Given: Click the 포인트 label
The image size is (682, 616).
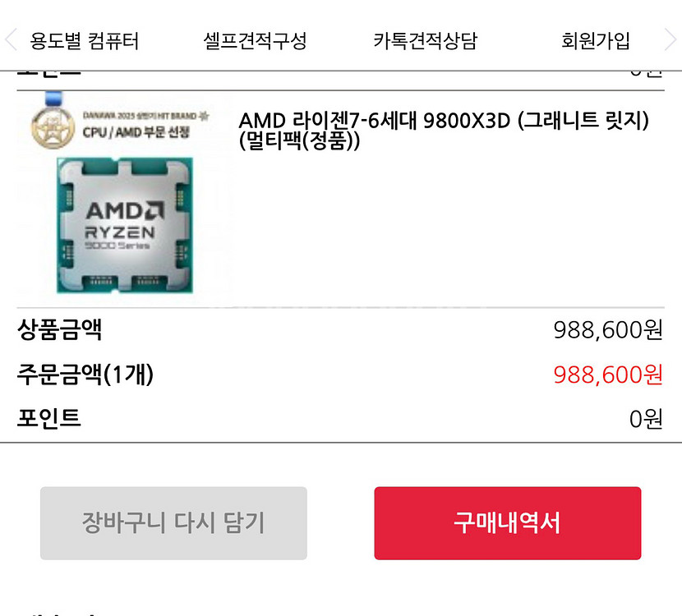Looking at the screenshot, I should (49, 418).
